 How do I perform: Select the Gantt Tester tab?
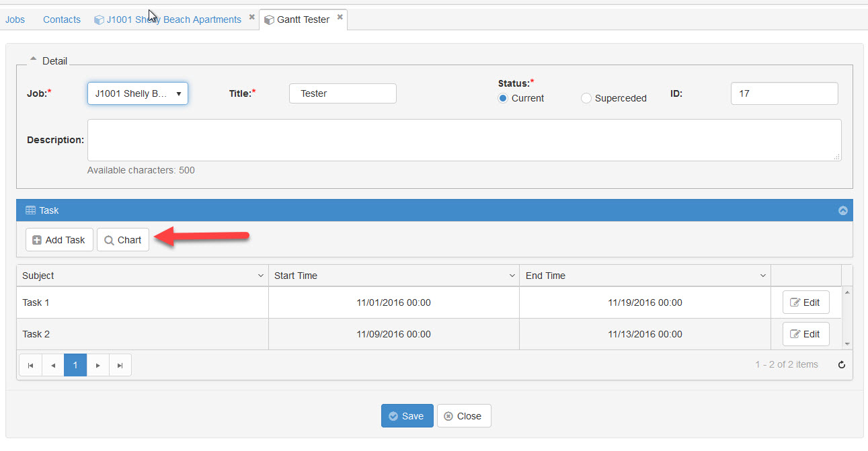pos(303,19)
